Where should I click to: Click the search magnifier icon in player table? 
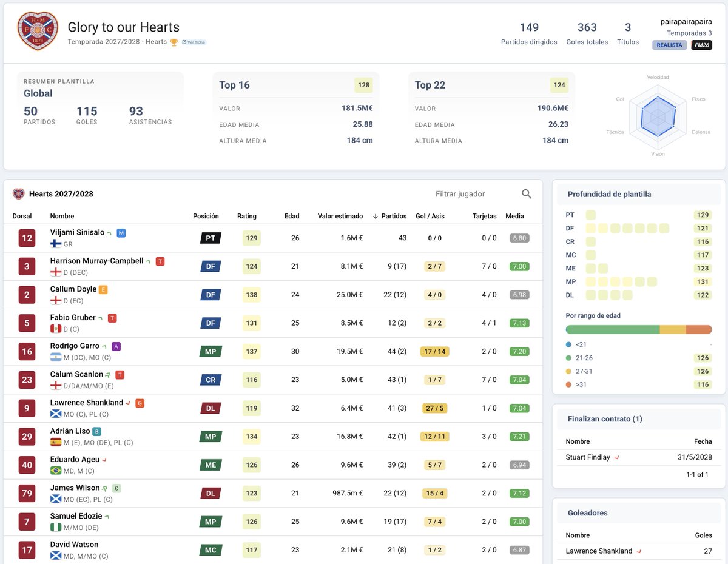(x=527, y=194)
